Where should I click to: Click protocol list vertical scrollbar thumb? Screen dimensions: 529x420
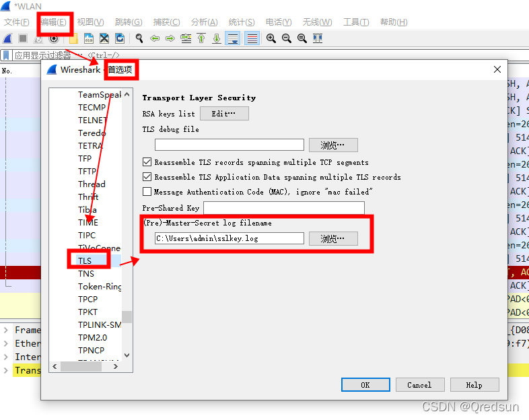[x=127, y=317]
